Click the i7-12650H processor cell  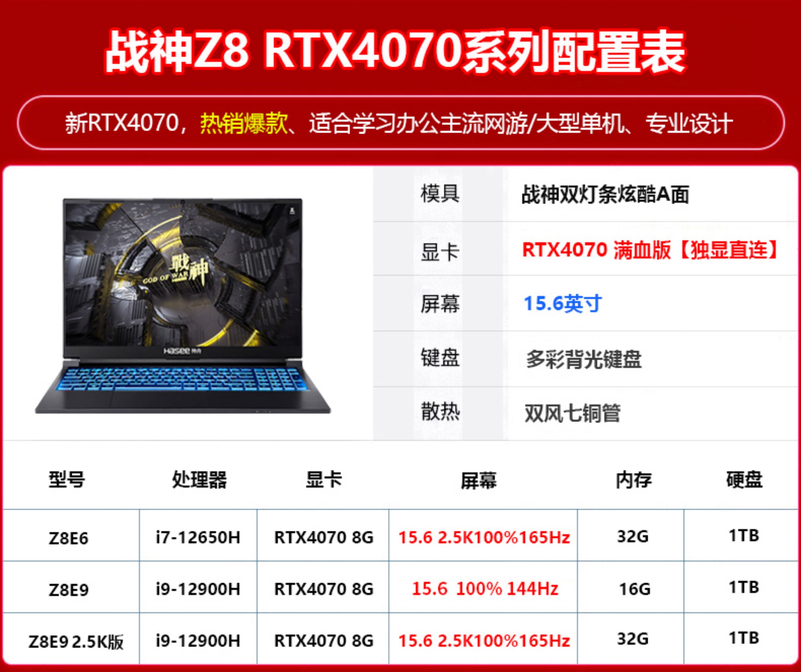[198, 537]
